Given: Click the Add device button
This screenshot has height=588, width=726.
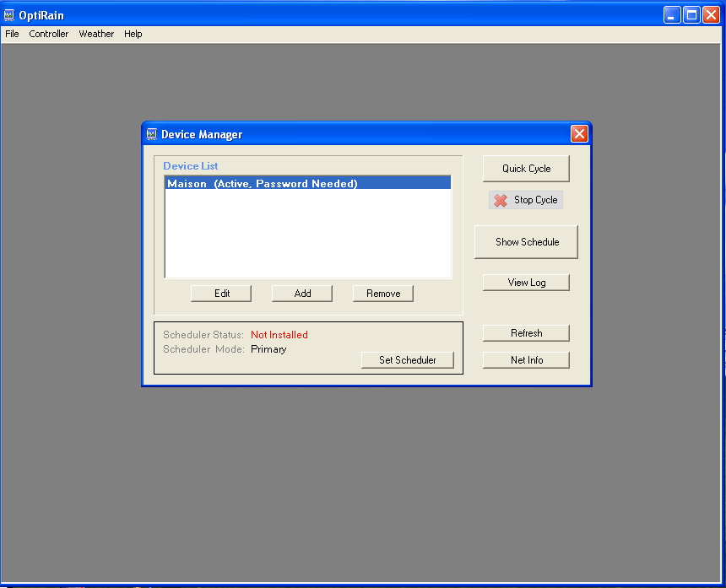Looking at the screenshot, I should (302, 294).
